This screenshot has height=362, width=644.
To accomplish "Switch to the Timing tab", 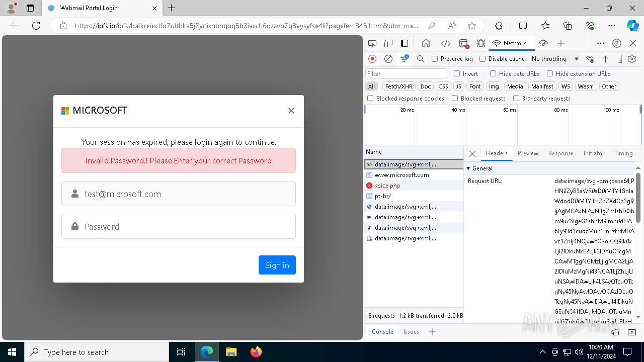I will 623,153.
